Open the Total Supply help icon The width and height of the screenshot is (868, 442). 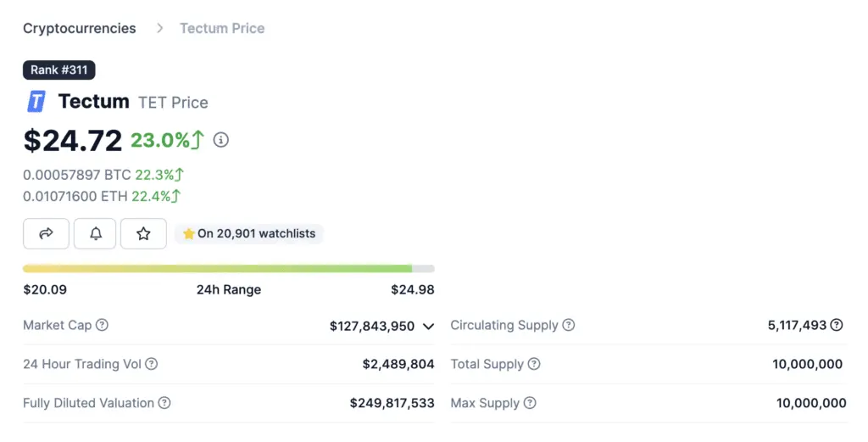534,364
